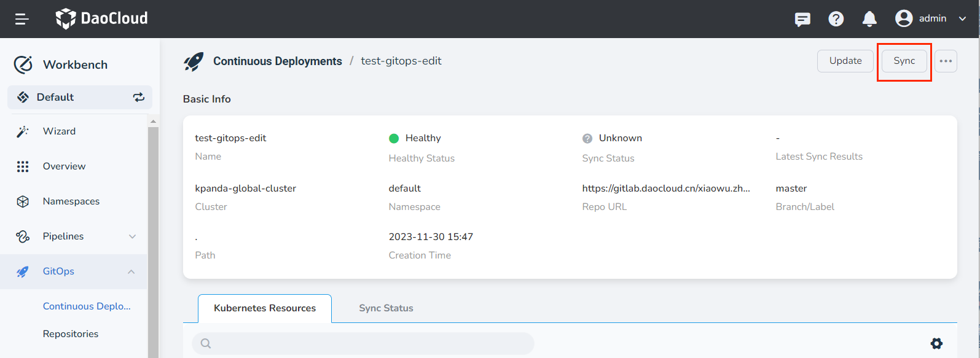The image size is (980, 358).
Task: Open the messages chat icon
Action: coord(802,19)
